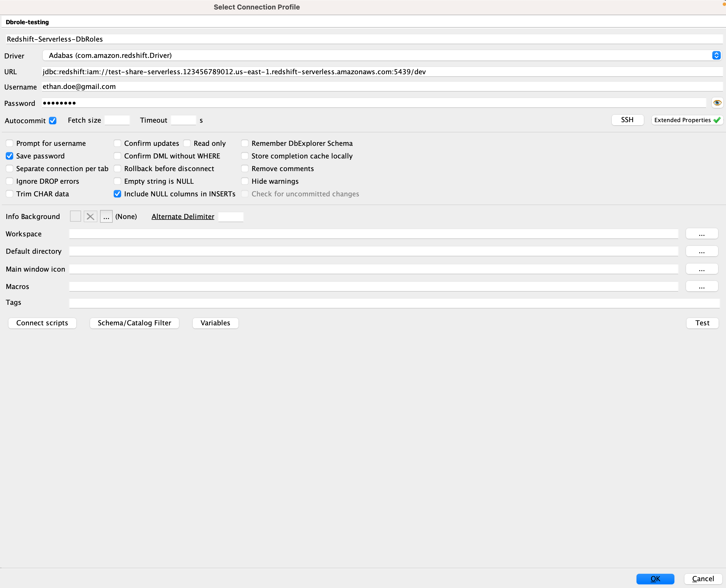
Task: Disable the Autocommit checkbox
Action: point(53,121)
